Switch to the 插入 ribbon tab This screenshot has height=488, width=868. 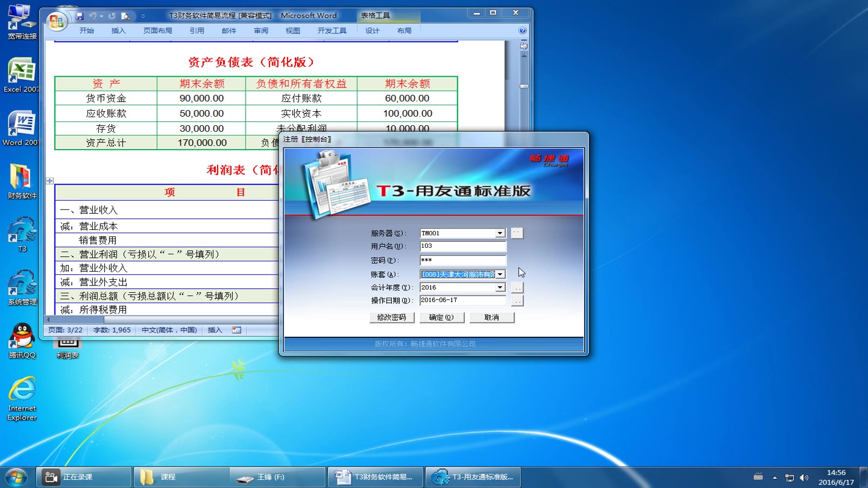[x=118, y=30]
